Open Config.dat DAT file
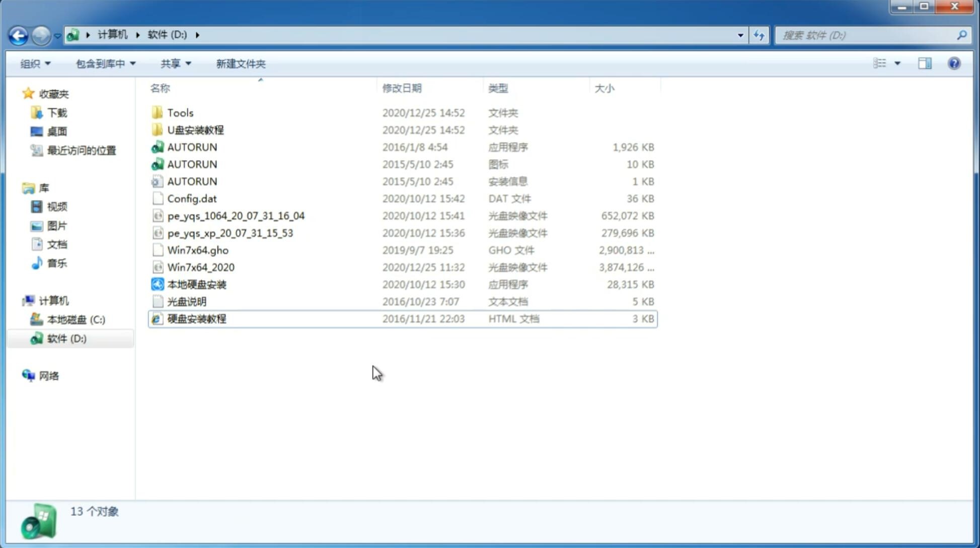This screenshot has width=980, height=548. [192, 198]
